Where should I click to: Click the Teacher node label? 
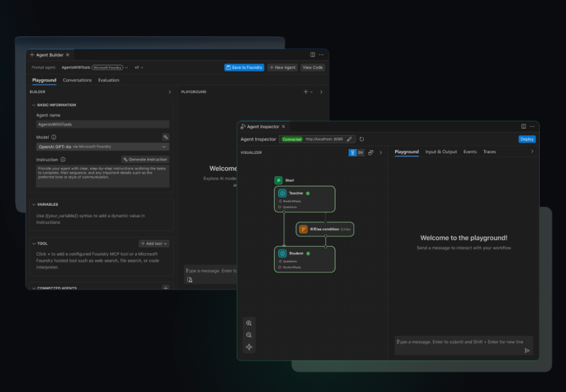pos(296,193)
